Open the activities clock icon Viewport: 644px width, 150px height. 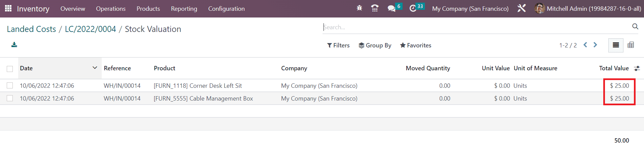[x=413, y=8]
